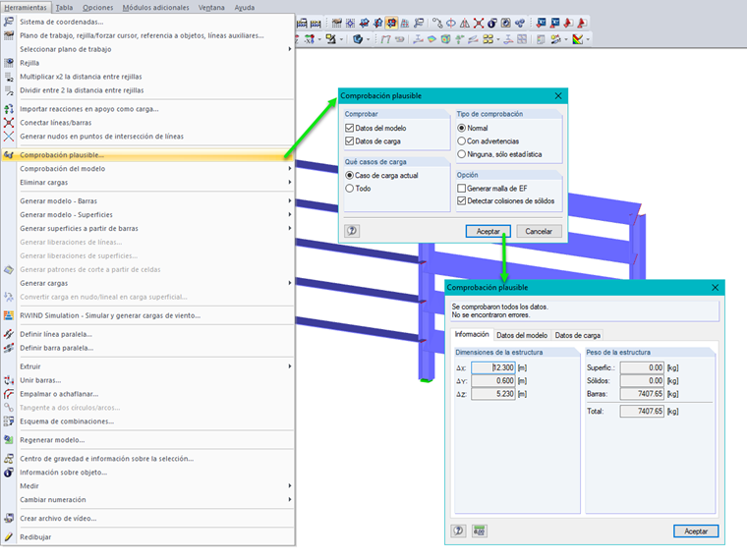Viewport: 747px width, 560px height.
Task: Open the Tabla menu
Action: pyautogui.click(x=64, y=8)
